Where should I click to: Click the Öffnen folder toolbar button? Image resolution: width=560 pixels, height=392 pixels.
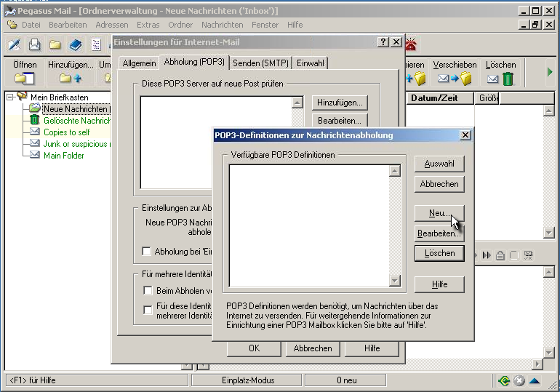(x=25, y=72)
